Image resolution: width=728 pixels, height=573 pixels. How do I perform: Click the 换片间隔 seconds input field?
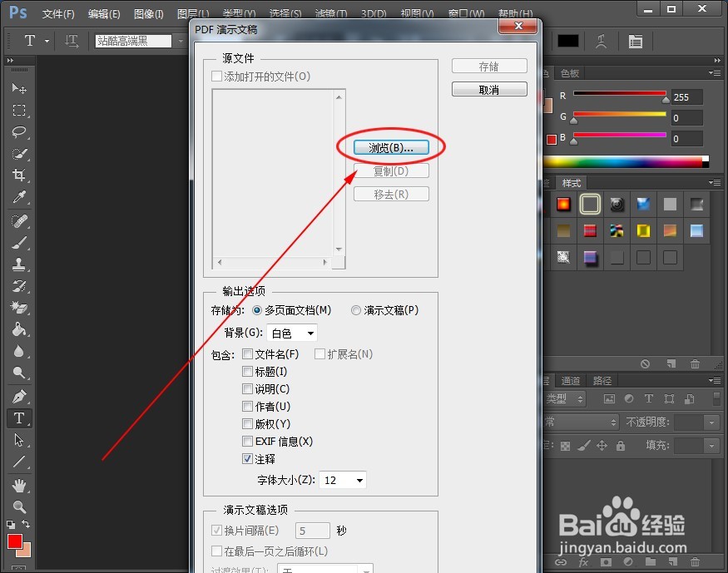(x=312, y=530)
